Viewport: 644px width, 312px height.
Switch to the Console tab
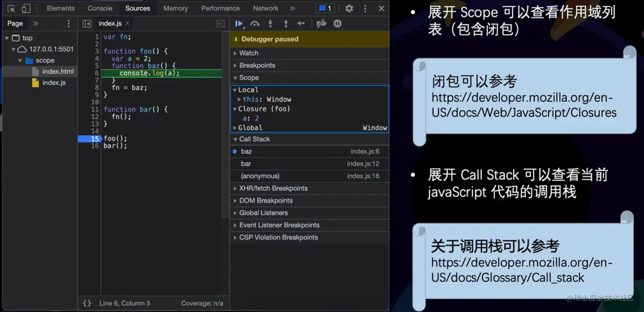99,8
